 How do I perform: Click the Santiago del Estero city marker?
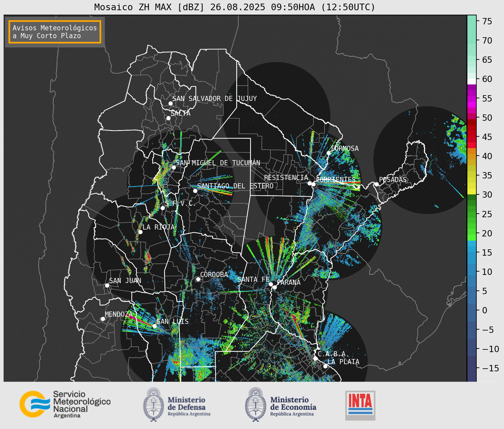pyautogui.click(x=195, y=191)
